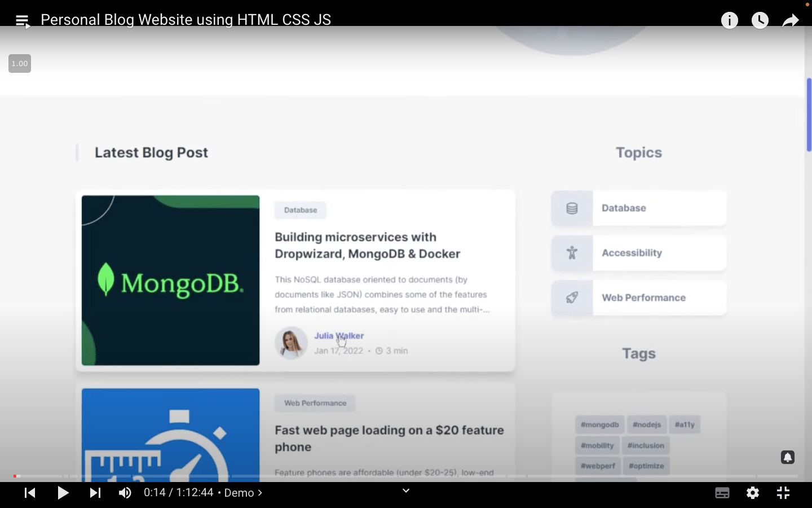Click the database stack icon
Screen dimensions: 812x508
[x=572, y=208]
